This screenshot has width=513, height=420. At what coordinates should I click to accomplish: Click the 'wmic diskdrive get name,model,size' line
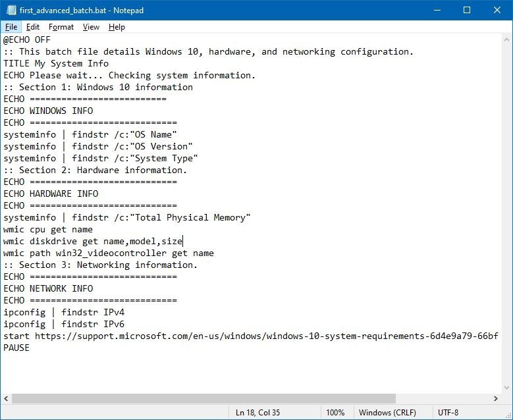93,242
